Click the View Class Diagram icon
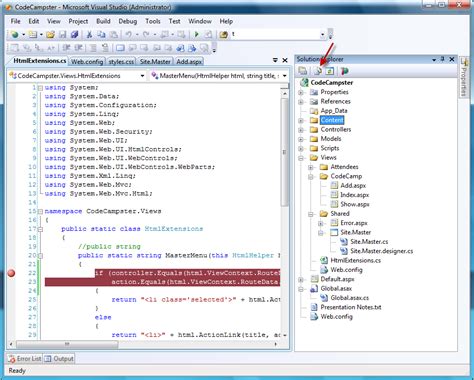This screenshot has width=474, height=380. click(344, 71)
